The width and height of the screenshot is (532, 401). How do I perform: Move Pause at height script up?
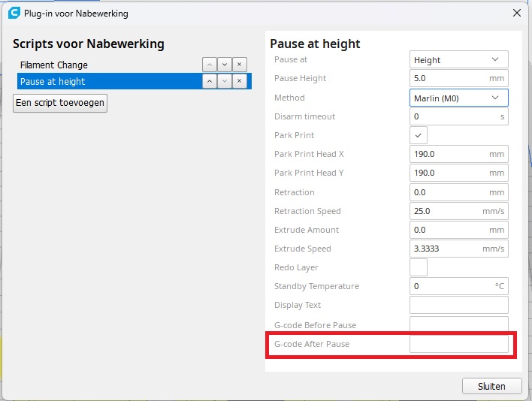click(x=209, y=81)
